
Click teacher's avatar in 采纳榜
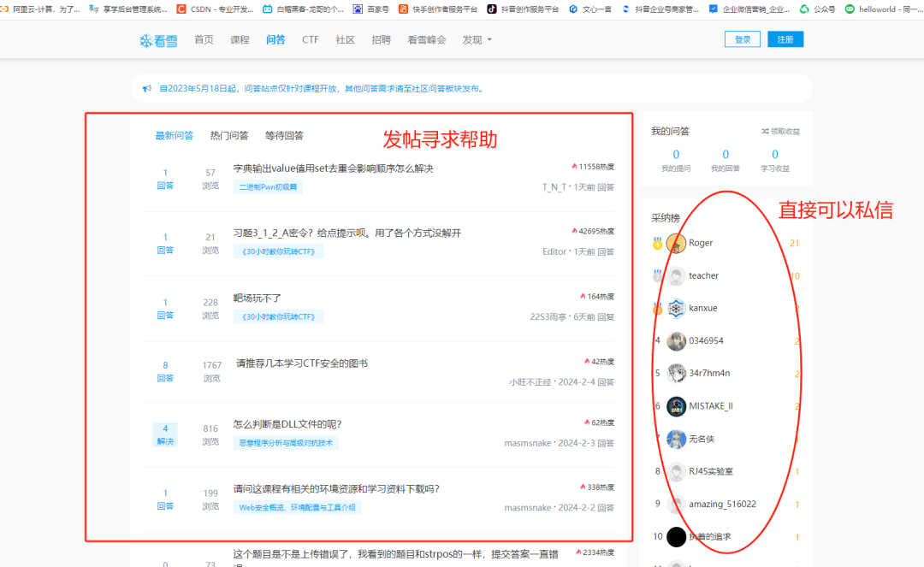[676, 275]
